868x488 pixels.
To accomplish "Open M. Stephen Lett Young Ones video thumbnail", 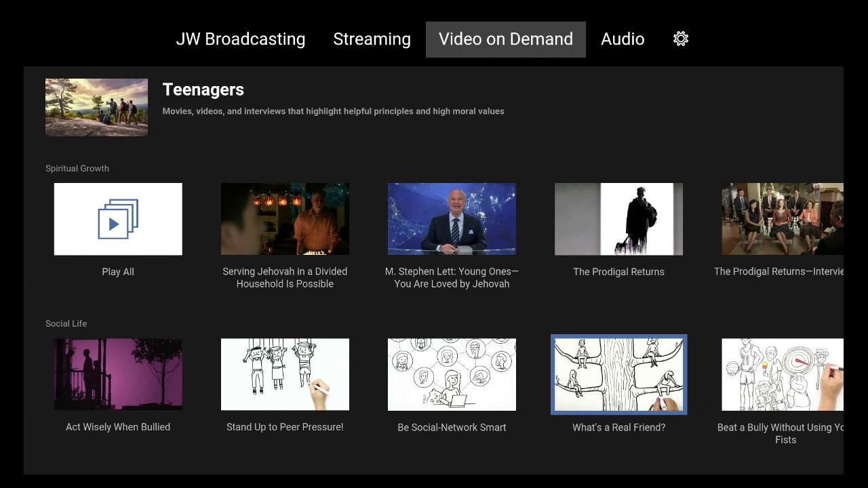I will click(452, 219).
